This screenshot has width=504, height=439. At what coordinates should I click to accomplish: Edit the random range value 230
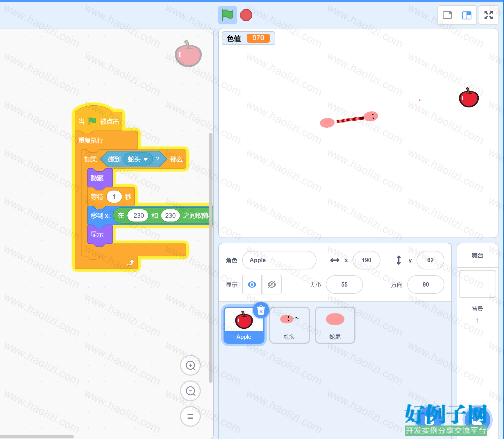click(x=170, y=215)
